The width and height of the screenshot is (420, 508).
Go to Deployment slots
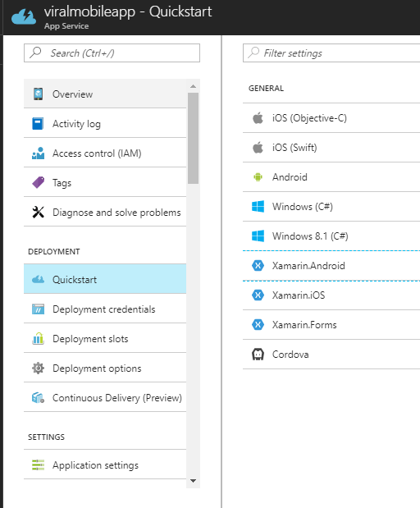pyautogui.click(x=105, y=339)
